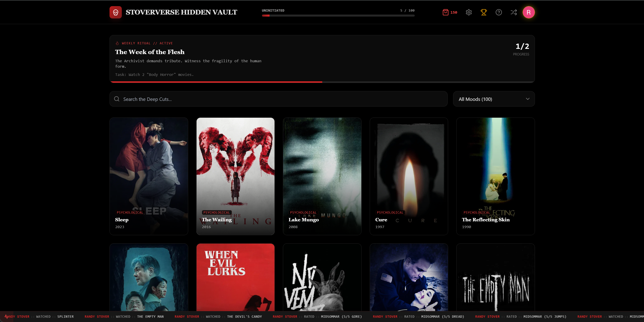Click the Weekly Ritual red progress bar
The height and width of the screenshot is (322, 644).
coord(322,82)
